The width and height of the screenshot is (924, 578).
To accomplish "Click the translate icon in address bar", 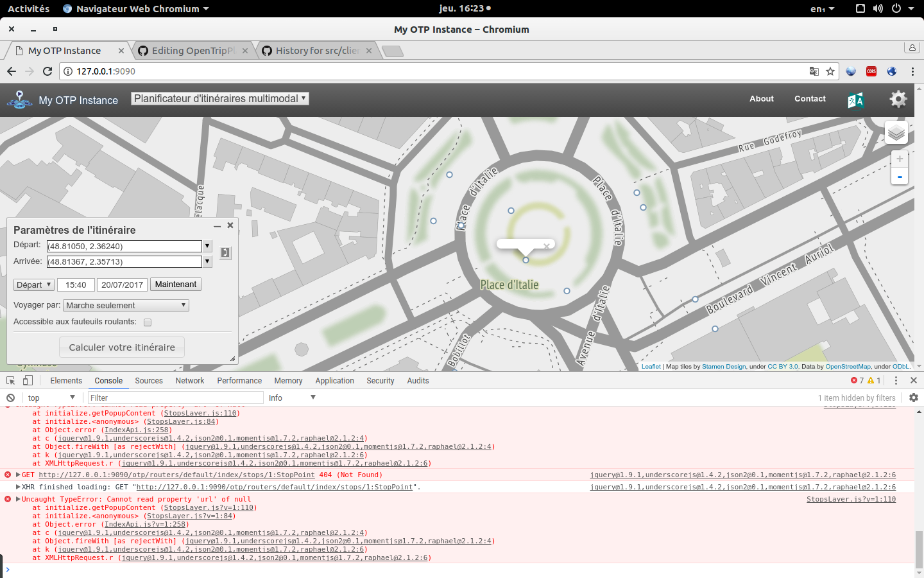I will tap(814, 71).
